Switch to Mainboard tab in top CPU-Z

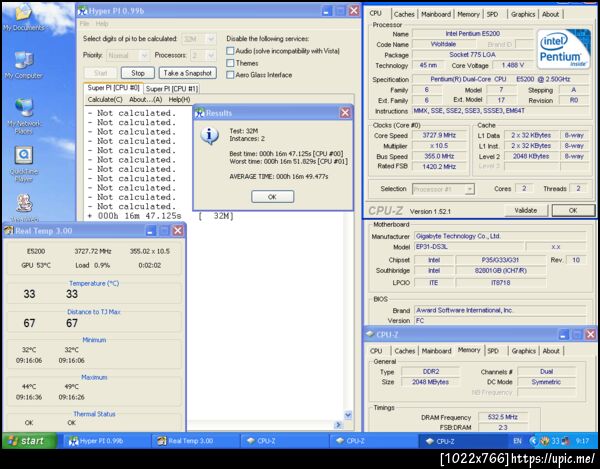tap(436, 14)
